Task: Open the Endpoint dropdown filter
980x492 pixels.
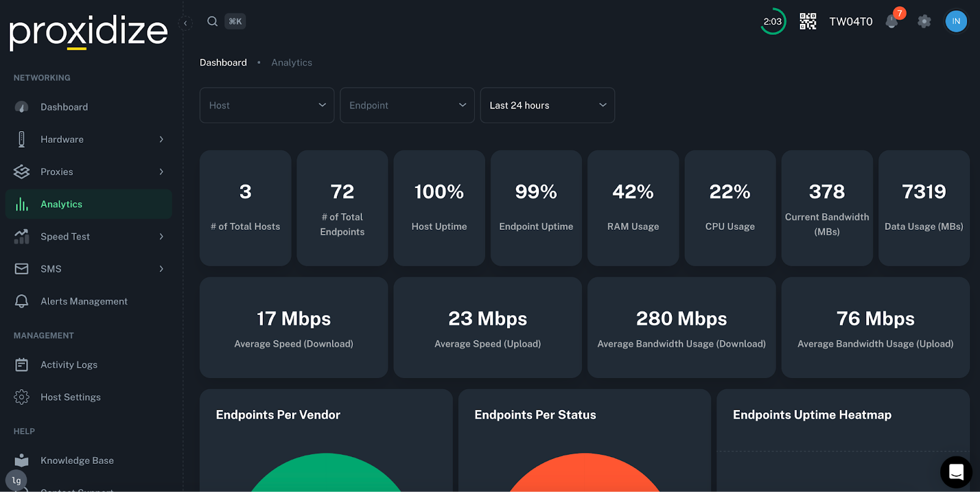Action: [x=407, y=105]
